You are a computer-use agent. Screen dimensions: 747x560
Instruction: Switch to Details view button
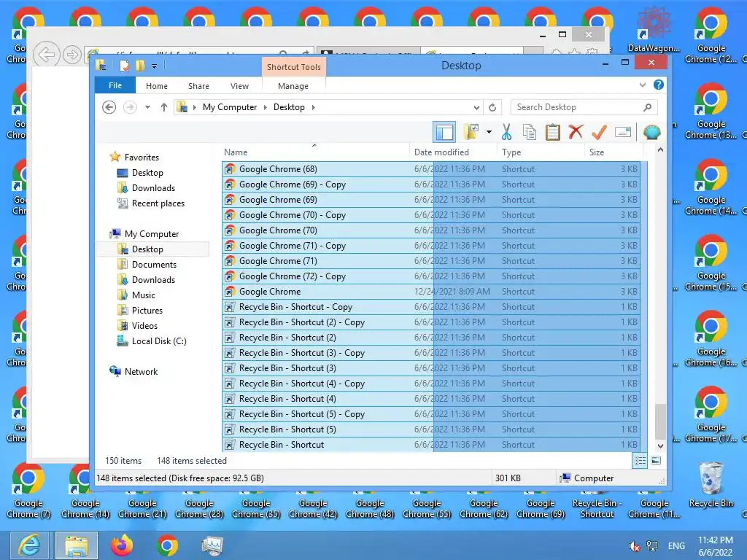[x=640, y=461]
